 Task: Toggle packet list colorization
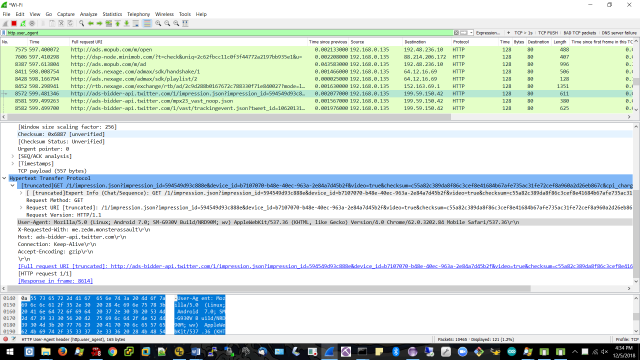(x=147, y=24)
